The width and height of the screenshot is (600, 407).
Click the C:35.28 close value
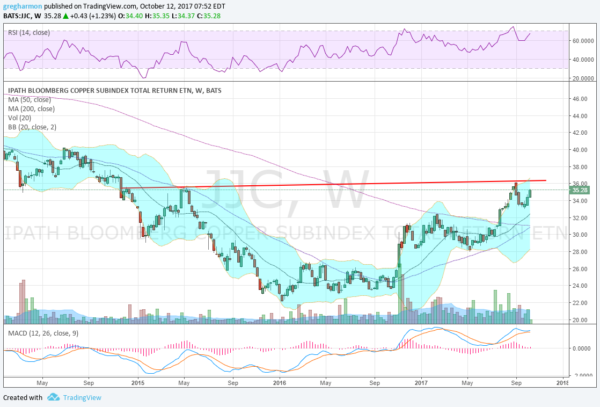[210, 16]
